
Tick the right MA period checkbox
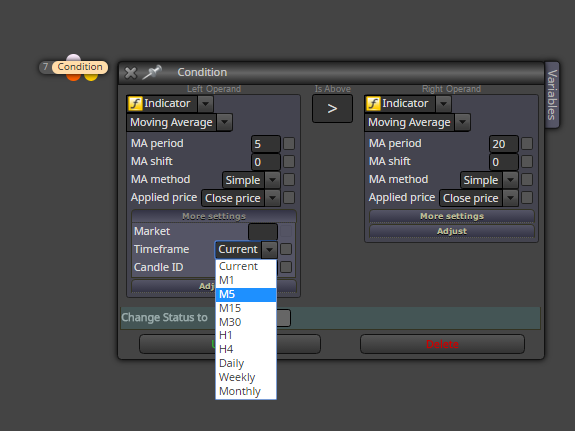click(527, 143)
